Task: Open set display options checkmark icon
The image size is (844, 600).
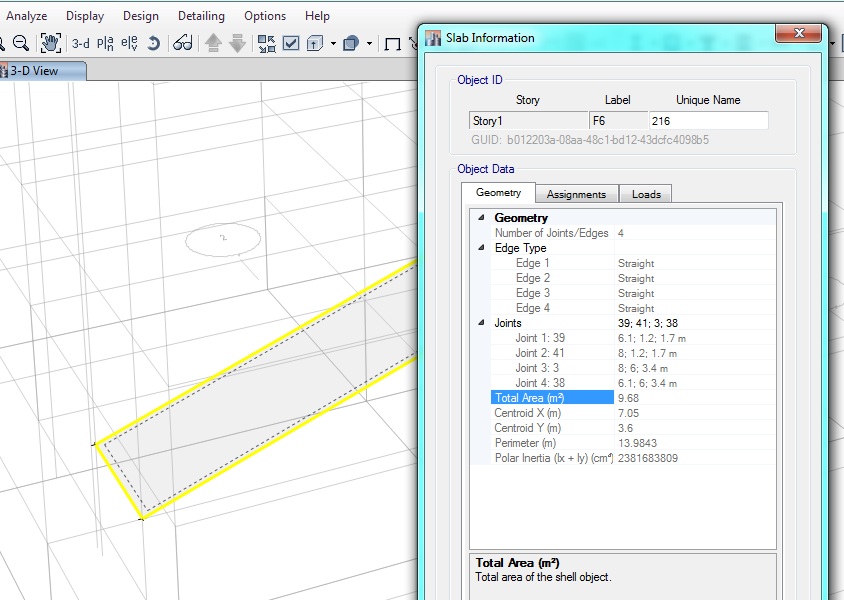Action: point(291,43)
